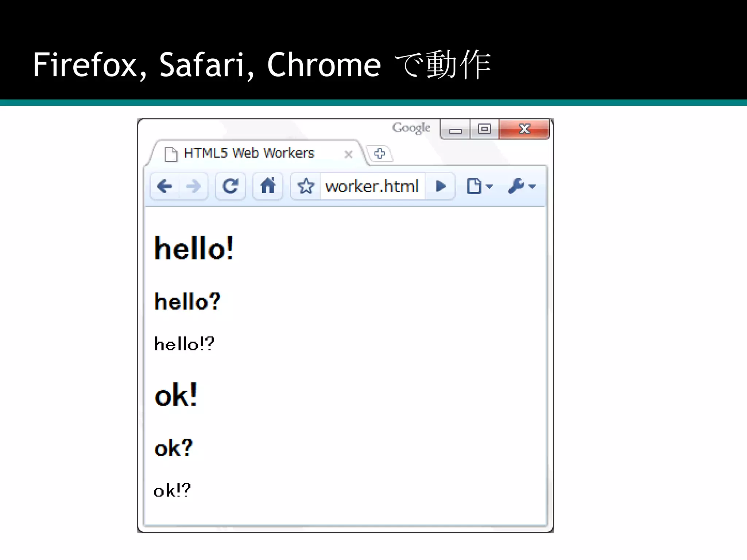Viewport: 747px width, 560px height.
Task: Click the Go arrow beside address
Action: (440, 186)
